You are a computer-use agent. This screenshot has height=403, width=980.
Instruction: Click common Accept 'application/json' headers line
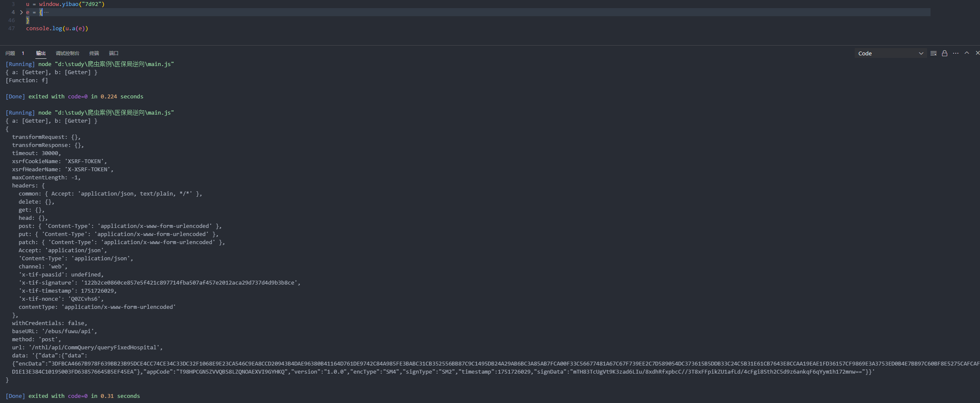pyautogui.click(x=110, y=194)
